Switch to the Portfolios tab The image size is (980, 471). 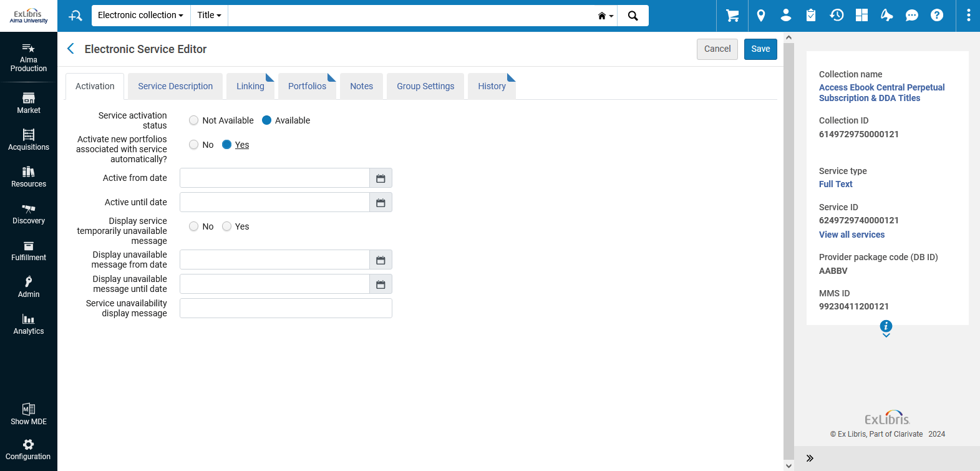[x=307, y=86]
